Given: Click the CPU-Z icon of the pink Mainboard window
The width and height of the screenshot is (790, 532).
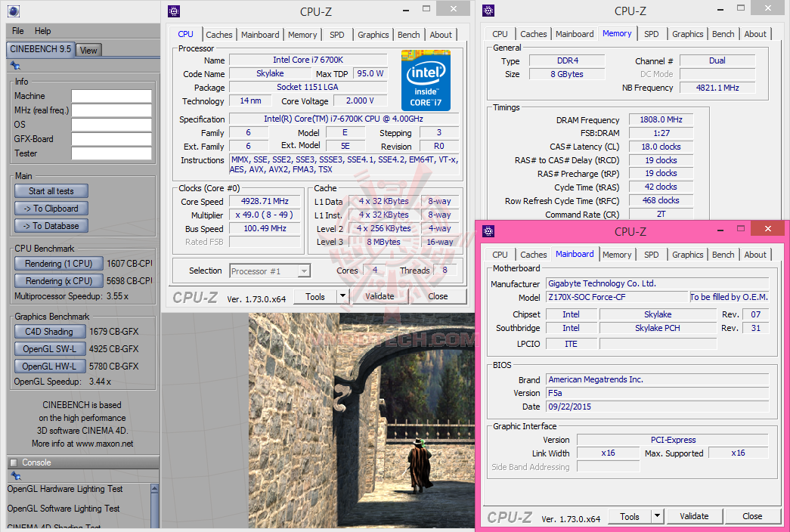Looking at the screenshot, I should pyautogui.click(x=488, y=231).
